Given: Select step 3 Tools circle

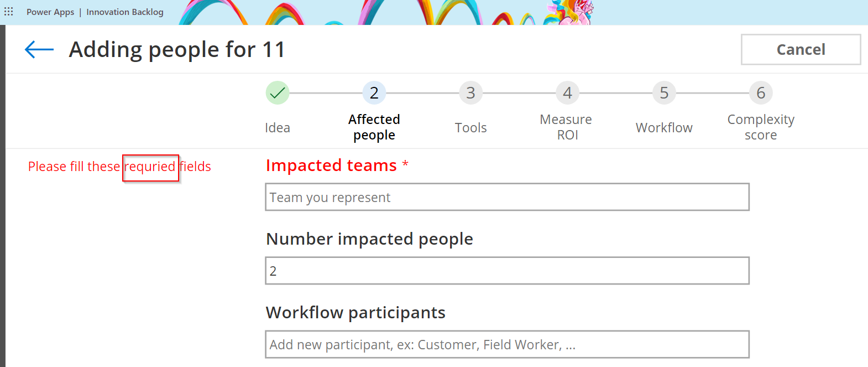Looking at the screenshot, I should pos(470,92).
